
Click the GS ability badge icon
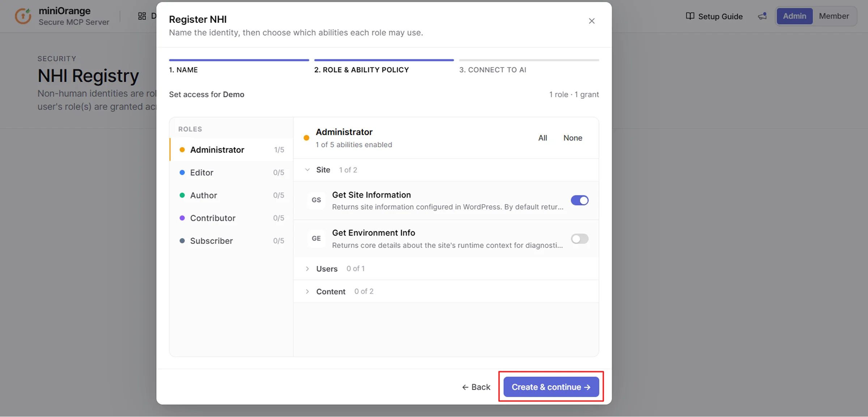(316, 200)
